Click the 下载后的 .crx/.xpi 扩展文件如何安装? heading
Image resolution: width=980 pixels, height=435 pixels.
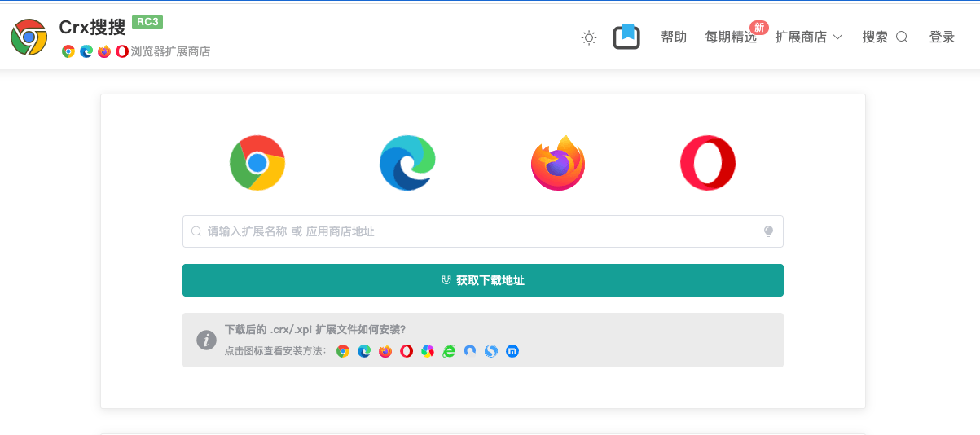click(315, 330)
